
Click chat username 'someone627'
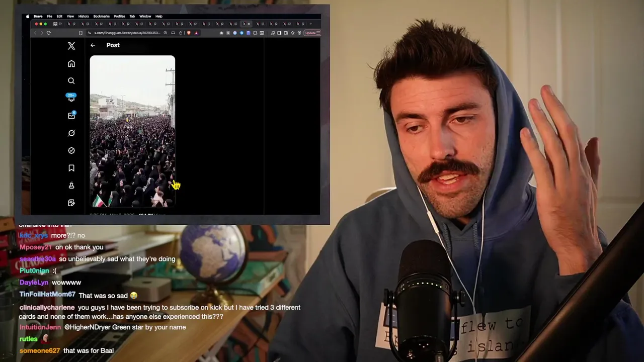pos(39,351)
